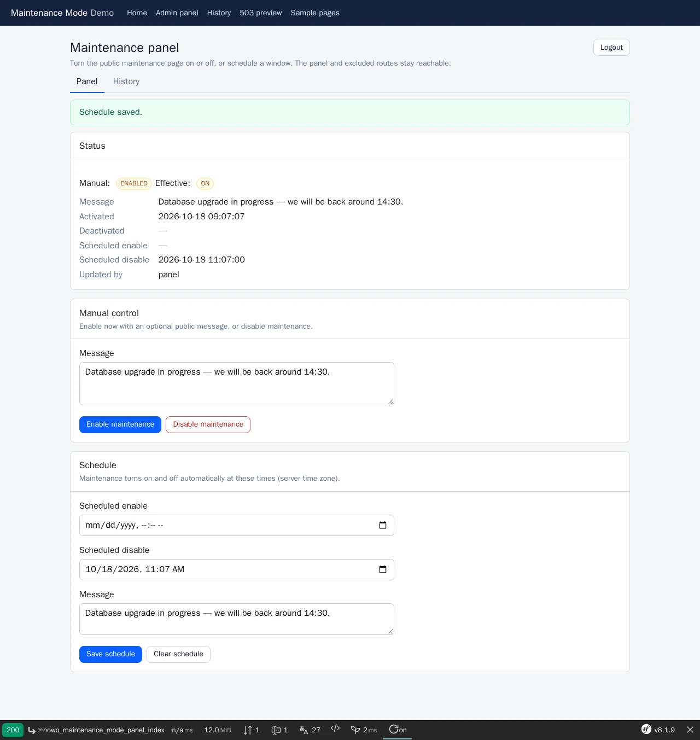Image resolution: width=700 pixels, height=740 pixels.
Task: Click the 'Schedule saved.' success alert text
Action: [x=110, y=112]
